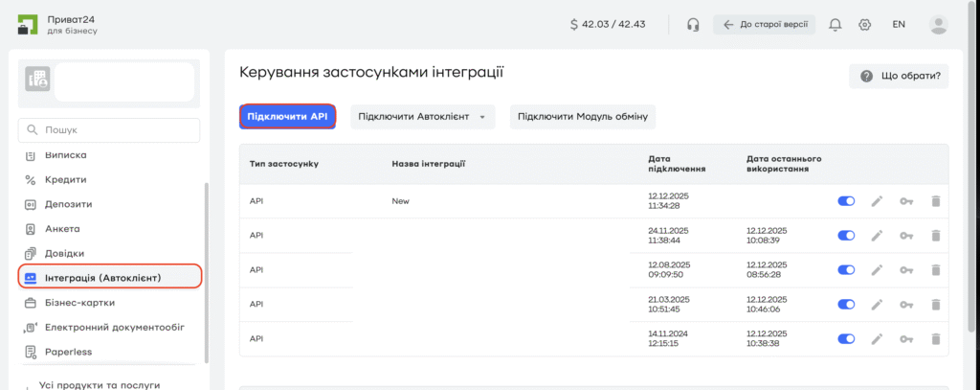Expand Підключити Автоклієнт dropdown
This screenshot has height=390, width=980.
click(421, 118)
